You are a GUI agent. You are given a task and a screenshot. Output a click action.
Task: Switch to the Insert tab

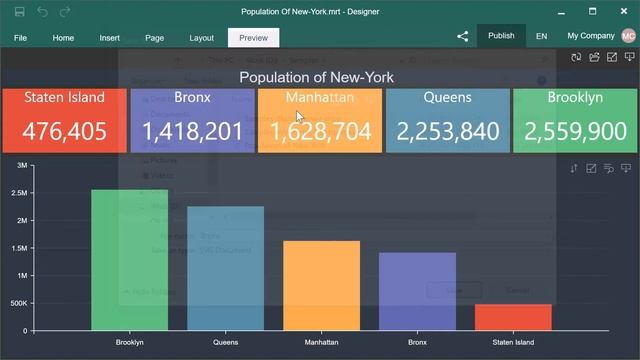pyautogui.click(x=109, y=38)
